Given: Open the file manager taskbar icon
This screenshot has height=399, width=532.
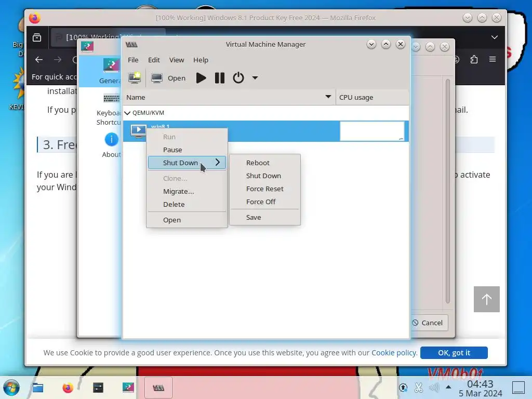Looking at the screenshot, I should (x=37, y=387).
